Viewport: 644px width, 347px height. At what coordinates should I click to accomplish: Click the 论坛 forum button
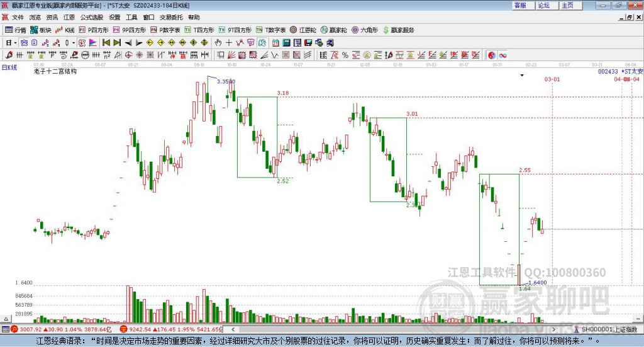547,5
